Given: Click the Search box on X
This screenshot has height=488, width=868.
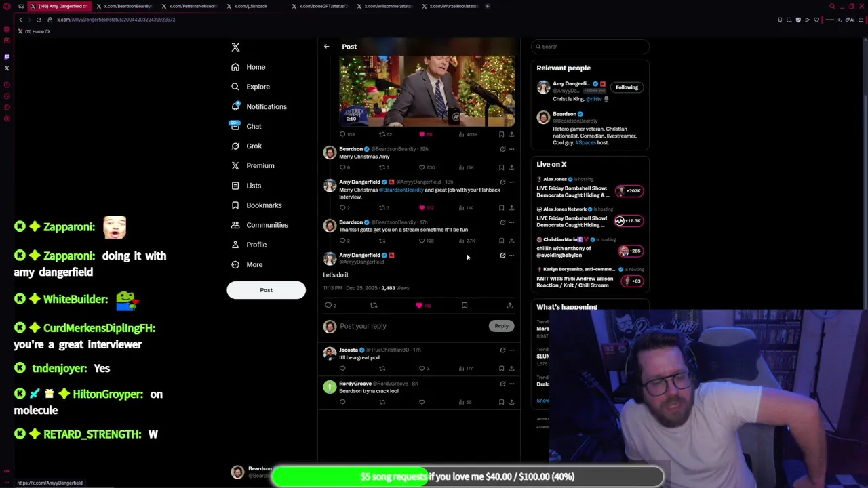Looking at the screenshot, I should [x=590, y=47].
